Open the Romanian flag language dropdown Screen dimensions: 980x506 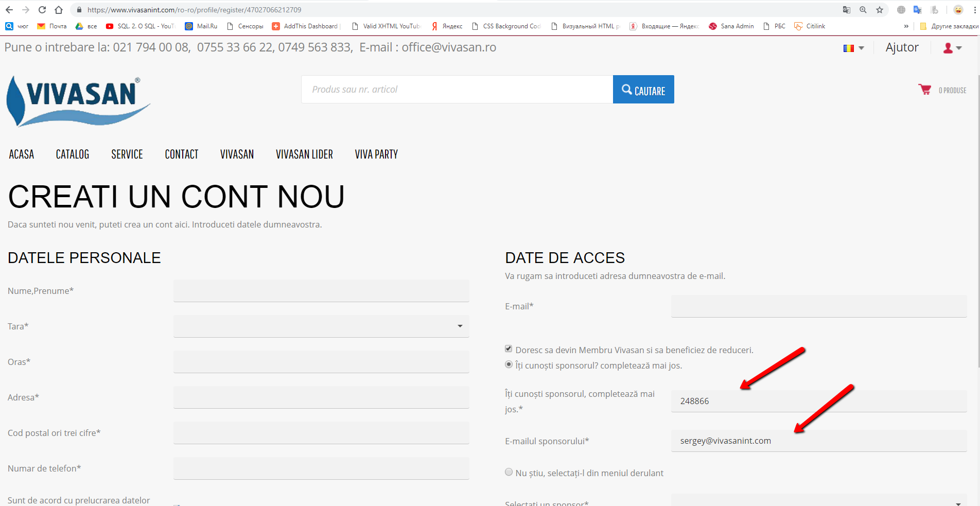[x=853, y=48]
